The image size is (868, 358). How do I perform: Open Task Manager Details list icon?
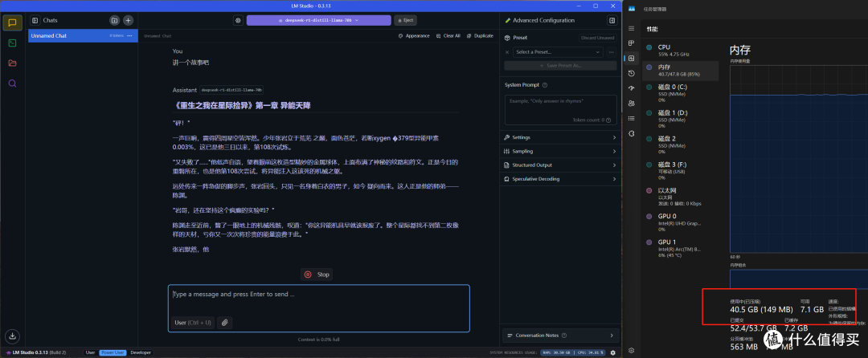632,118
